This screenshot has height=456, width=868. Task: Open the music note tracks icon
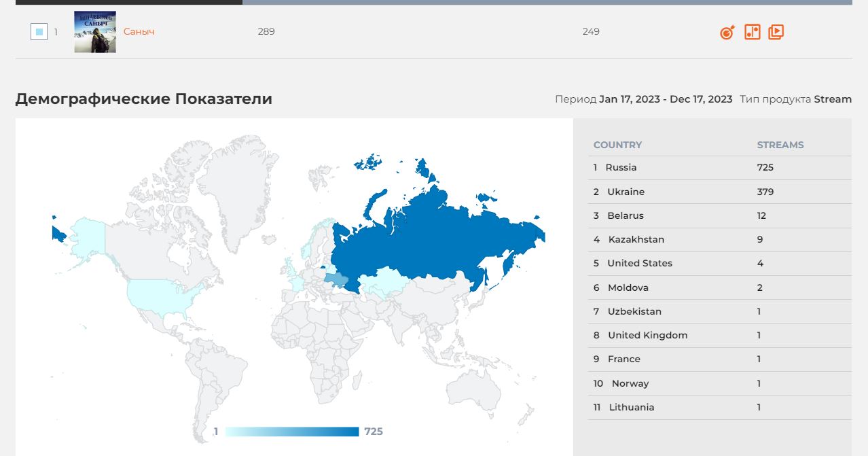[x=752, y=32]
